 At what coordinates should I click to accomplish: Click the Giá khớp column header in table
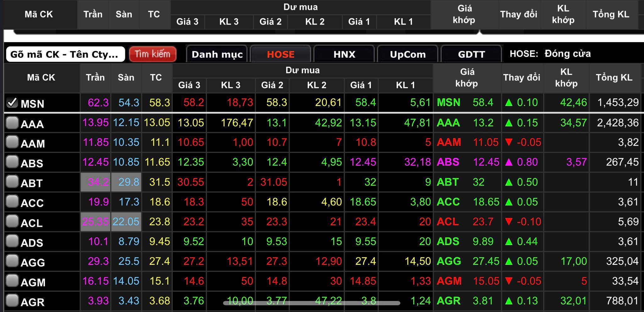coord(467,78)
